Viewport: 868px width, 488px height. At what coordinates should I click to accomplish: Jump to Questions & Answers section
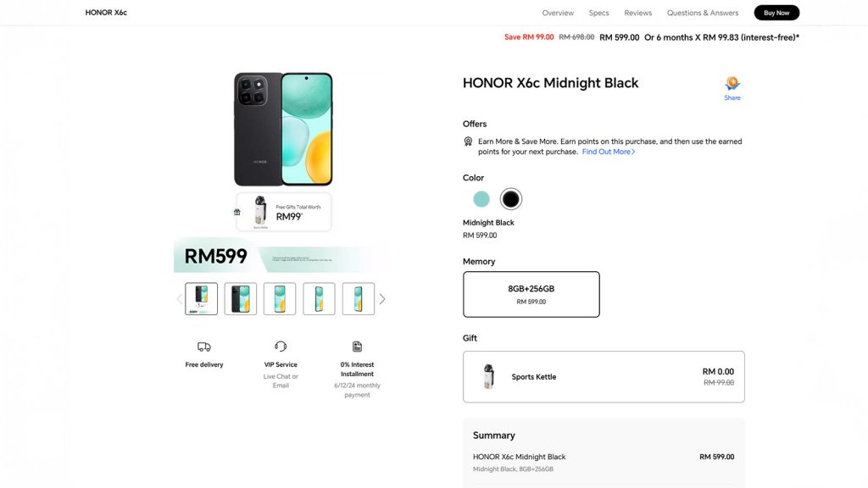703,13
